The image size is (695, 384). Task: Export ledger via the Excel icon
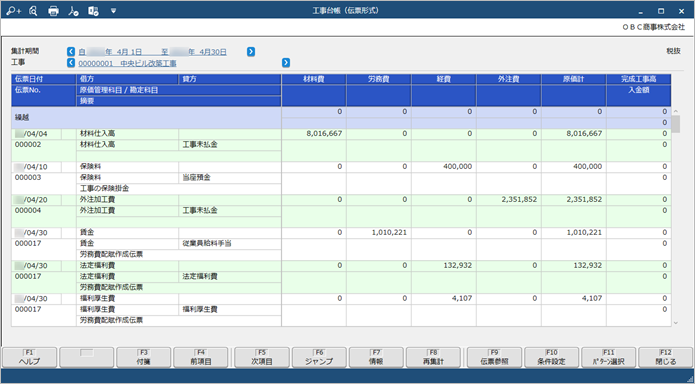[x=93, y=11]
